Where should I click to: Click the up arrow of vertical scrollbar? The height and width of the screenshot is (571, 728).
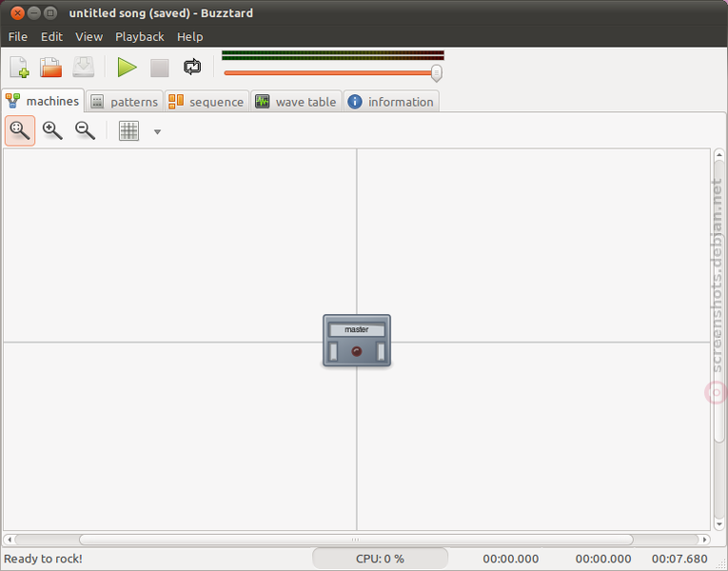click(x=719, y=154)
